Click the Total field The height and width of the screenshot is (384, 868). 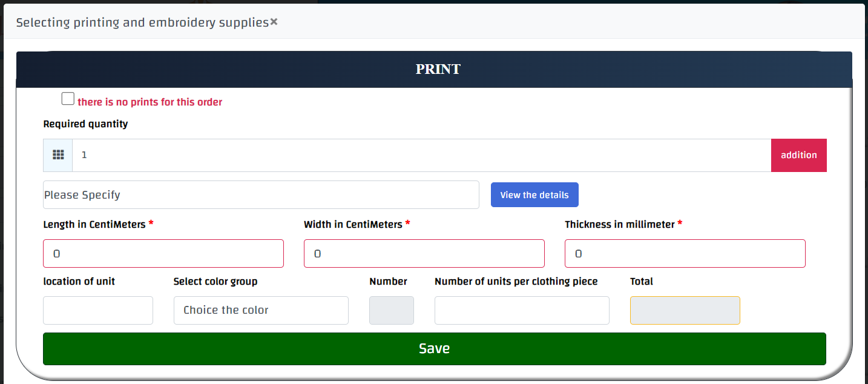(x=685, y=310)
